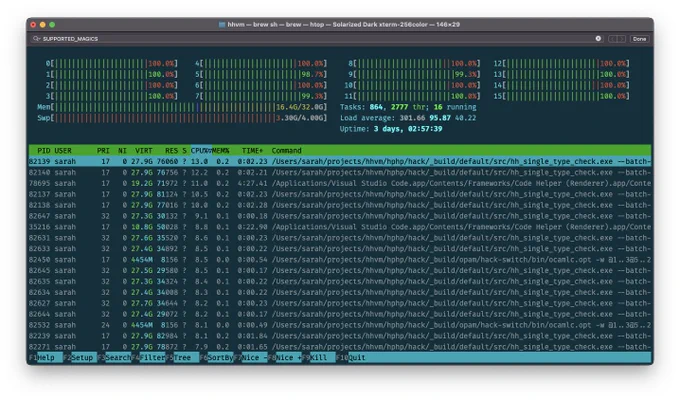
Task: Sort by the Command column header
Action: coord(286,151)
